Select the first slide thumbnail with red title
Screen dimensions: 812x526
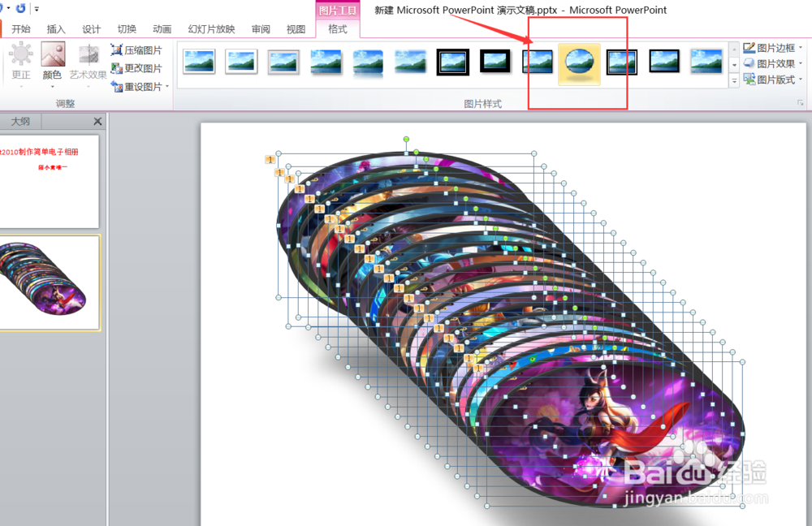(x=50, y=181)
